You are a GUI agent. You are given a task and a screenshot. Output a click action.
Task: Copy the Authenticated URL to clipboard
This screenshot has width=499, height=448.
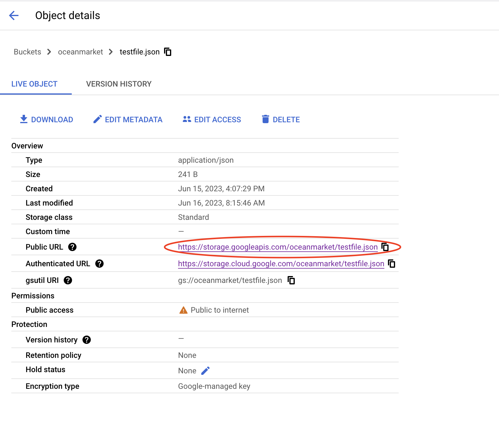click(x=392, y=264)
